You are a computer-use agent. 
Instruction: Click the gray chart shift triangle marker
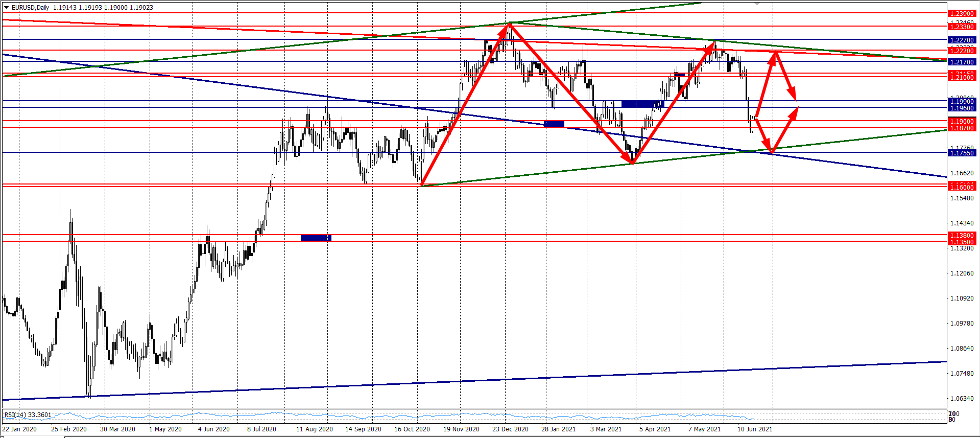point(757,4)
